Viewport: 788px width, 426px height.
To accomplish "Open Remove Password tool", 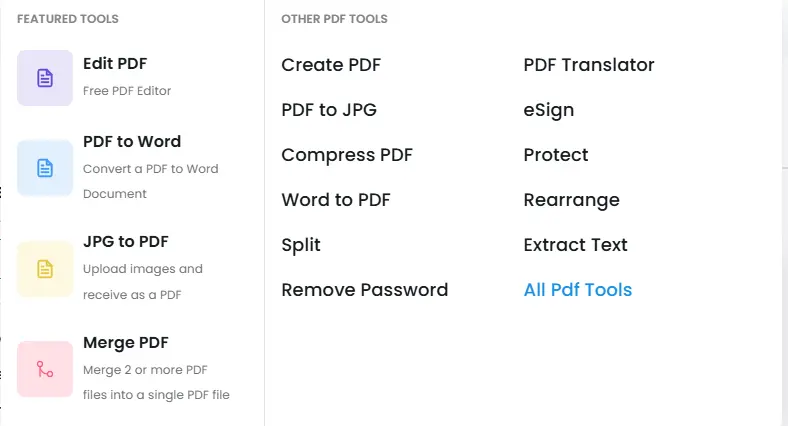I will pos(364,290).
